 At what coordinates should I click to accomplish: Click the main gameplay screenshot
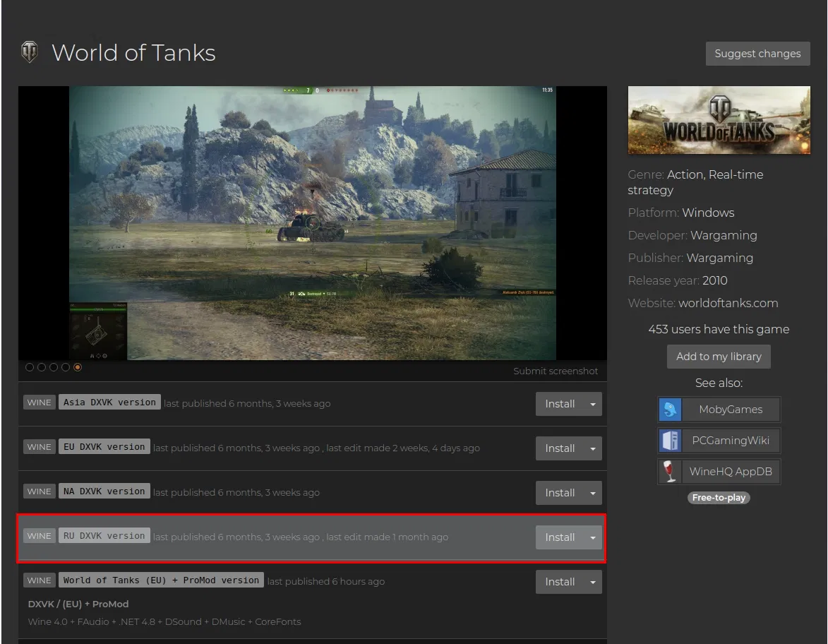pyautogui.click(x=313, y=223)
